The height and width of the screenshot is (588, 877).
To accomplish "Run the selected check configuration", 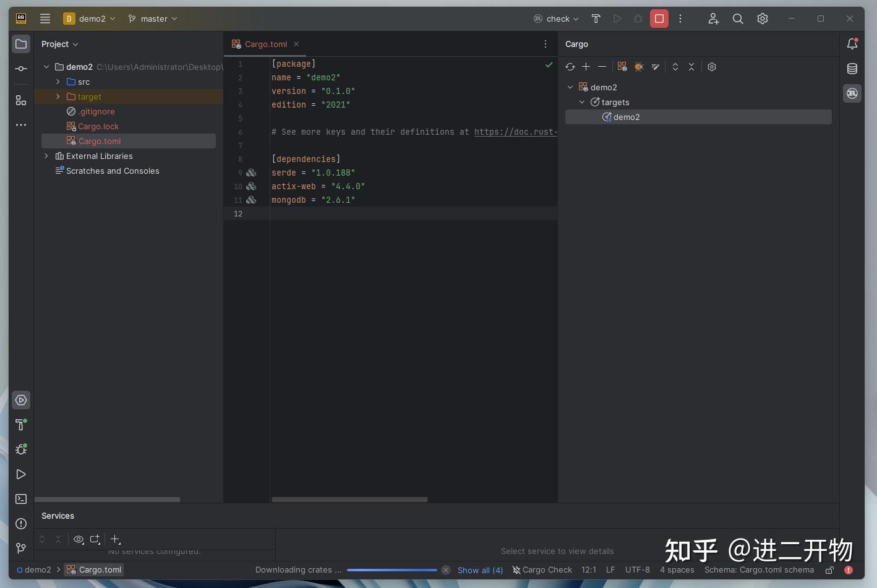I will tap(617, 19).
